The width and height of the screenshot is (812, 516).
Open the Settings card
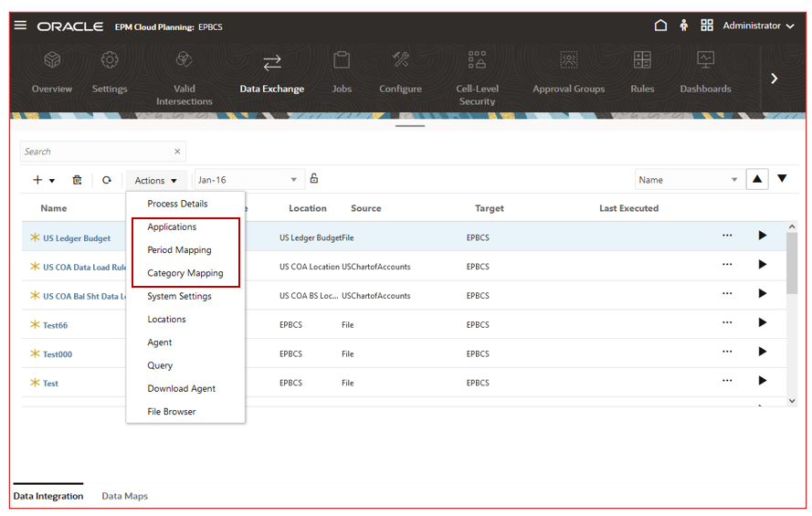tap(110, 72)
